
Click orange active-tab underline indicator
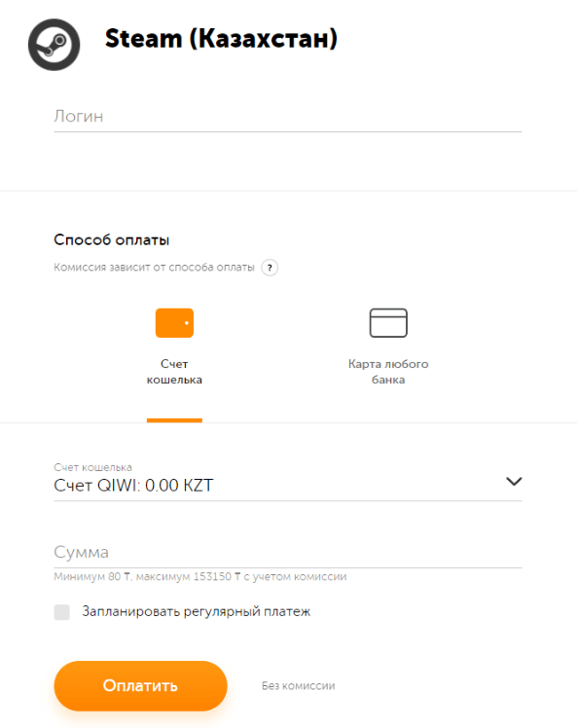(x=174, y=420)
